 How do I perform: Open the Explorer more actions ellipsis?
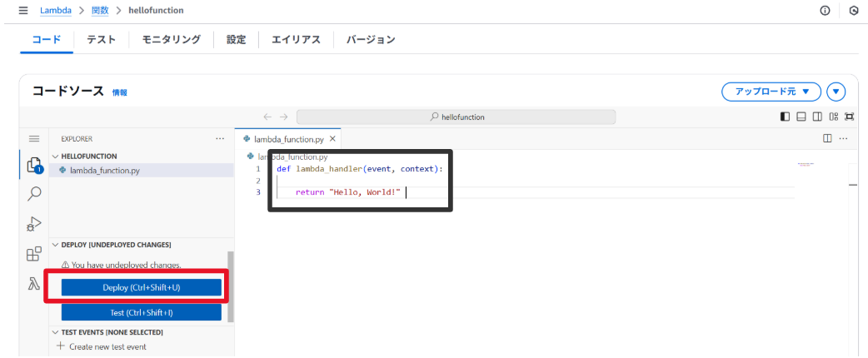click(x=220, y=138)
